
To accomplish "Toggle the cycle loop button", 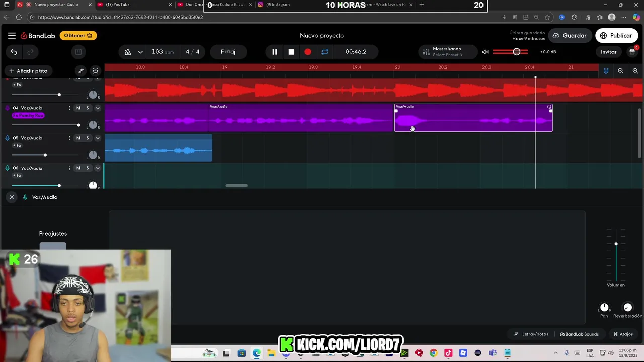I will (x=325, y=52).
